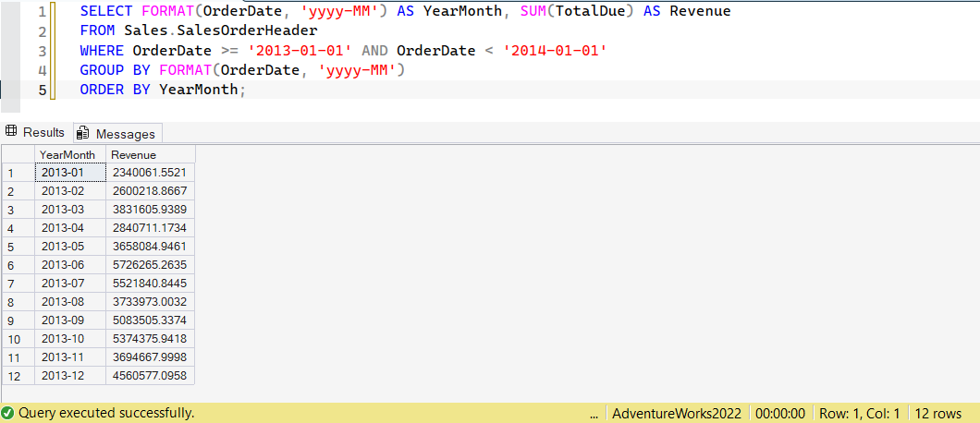Click line number 3 in editor gutter
Screen dimensions: 980x423
click(x=43, y=51)
